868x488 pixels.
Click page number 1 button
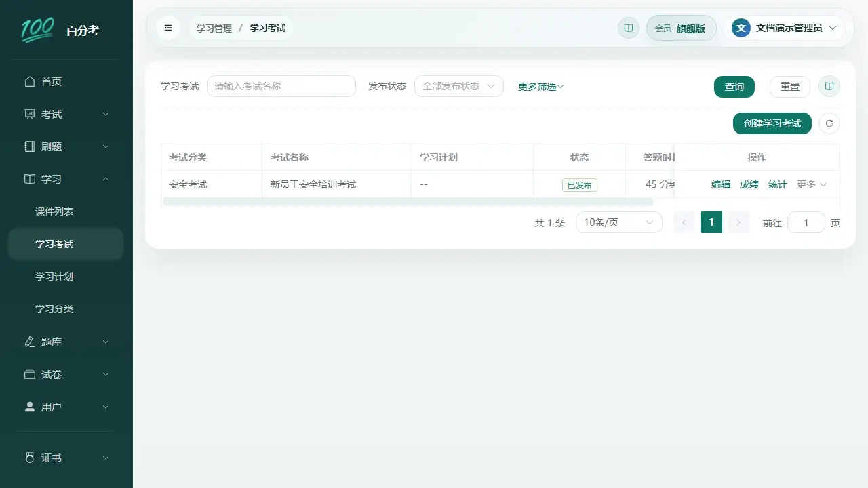tap(711, 222)
